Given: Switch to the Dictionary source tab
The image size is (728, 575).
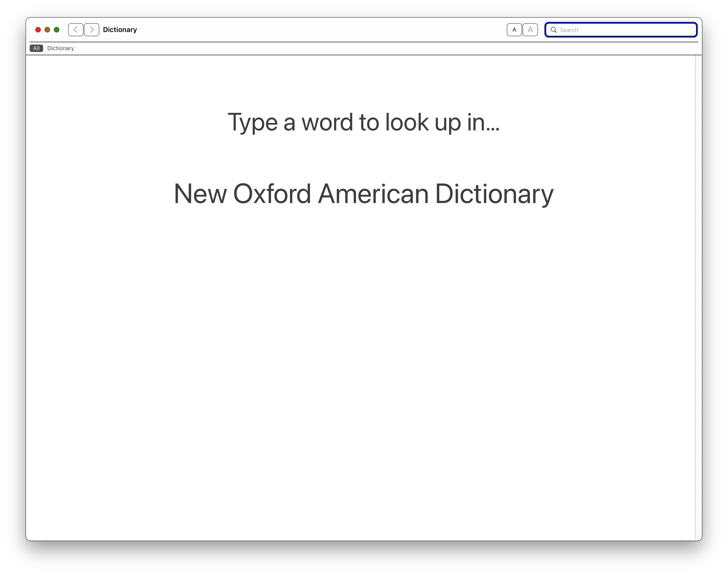Looking at the screenshot, I should 61,48.
